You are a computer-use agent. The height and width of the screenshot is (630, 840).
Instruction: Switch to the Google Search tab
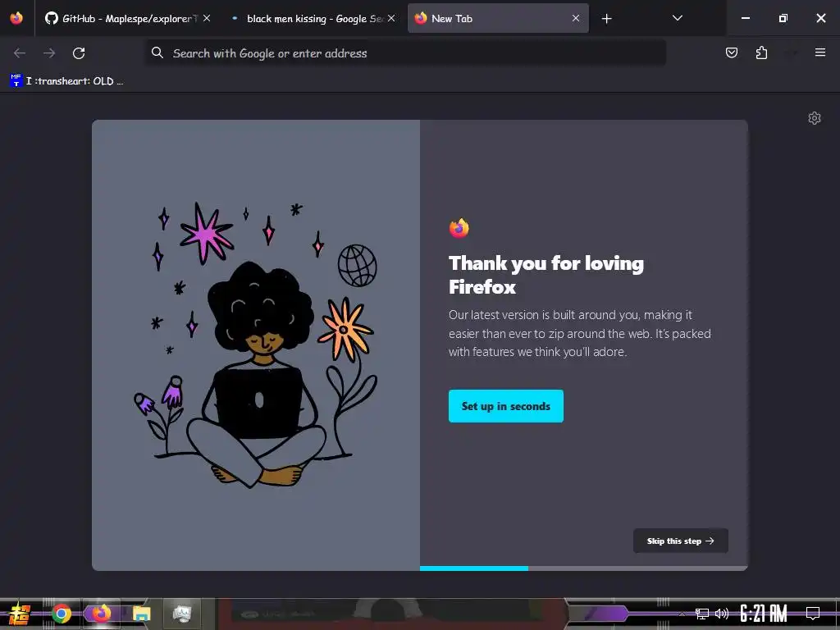coord(313,18)
